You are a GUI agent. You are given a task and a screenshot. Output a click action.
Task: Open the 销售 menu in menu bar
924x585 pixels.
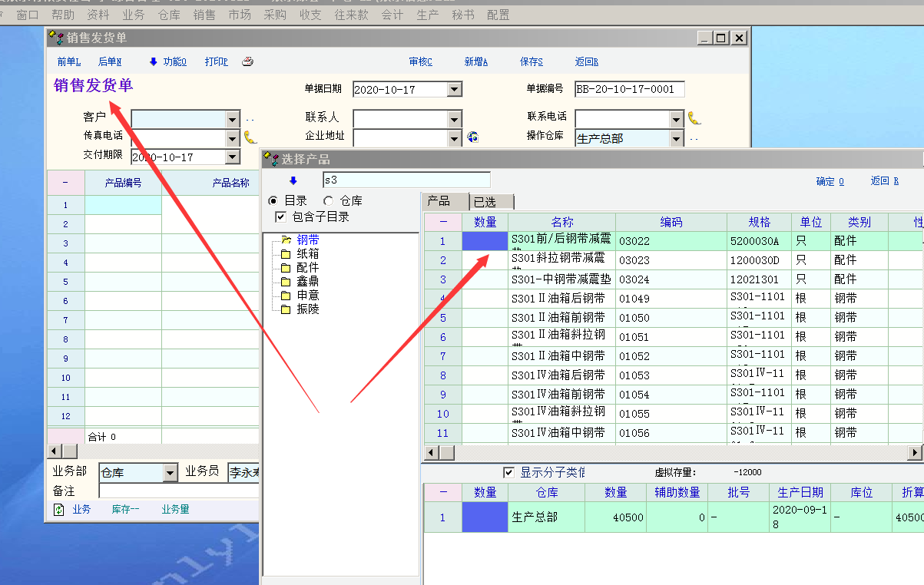204,15
